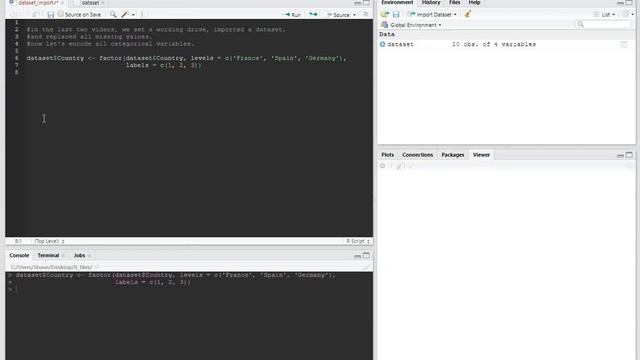This screenshot has height=360, width=640.
Task: Enable the Source on Save checkbox
Action: pyautogui.click(x=60, y=14)
